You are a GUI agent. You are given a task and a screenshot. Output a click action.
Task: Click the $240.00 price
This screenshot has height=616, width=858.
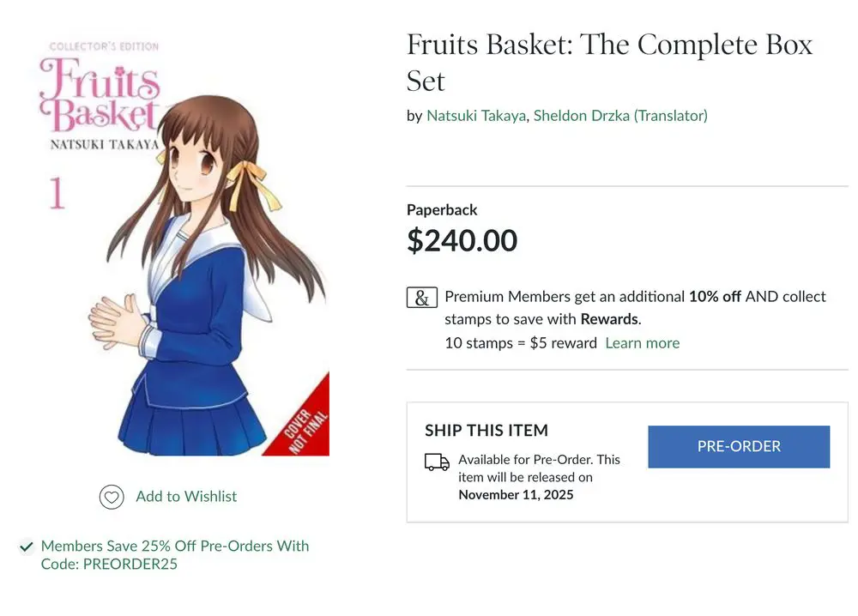pos(462,241)
